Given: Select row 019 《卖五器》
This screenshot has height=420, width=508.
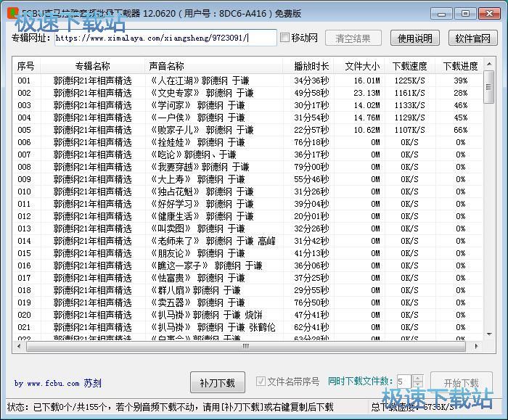Looking at the screenshot, I should (x=248, y=302).
